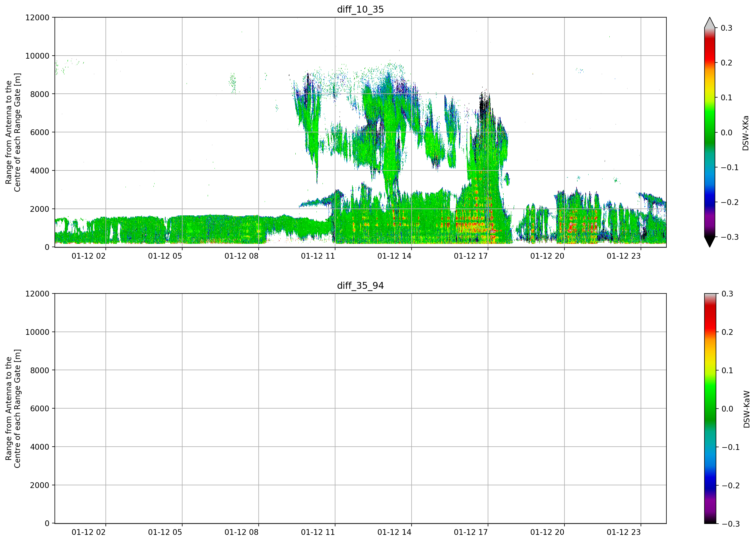756x542 pixels.
Task: Click the 12000 y-axis label of upper plot
Action: 37,17
